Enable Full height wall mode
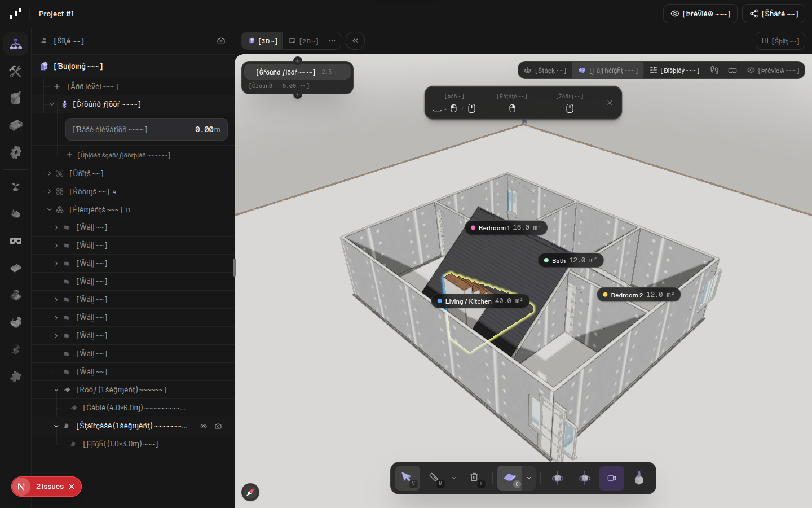Screen dimensions: 812x508 pos(608,71)
